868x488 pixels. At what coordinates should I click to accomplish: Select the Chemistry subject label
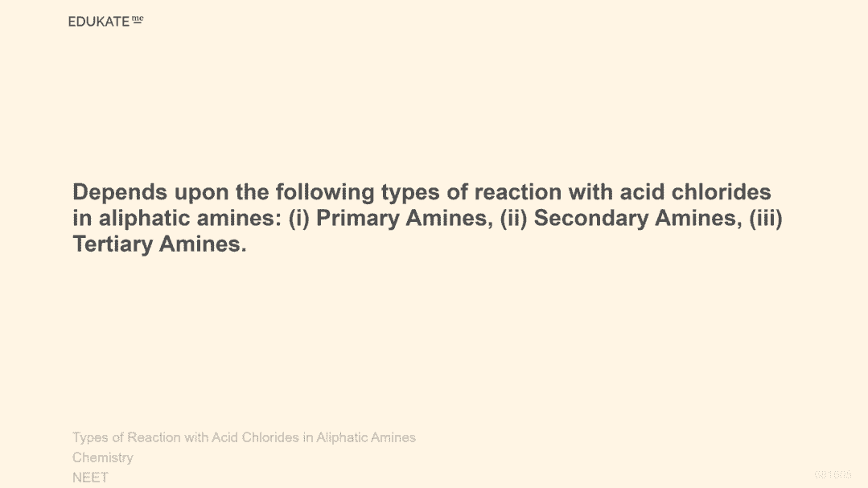103,457
